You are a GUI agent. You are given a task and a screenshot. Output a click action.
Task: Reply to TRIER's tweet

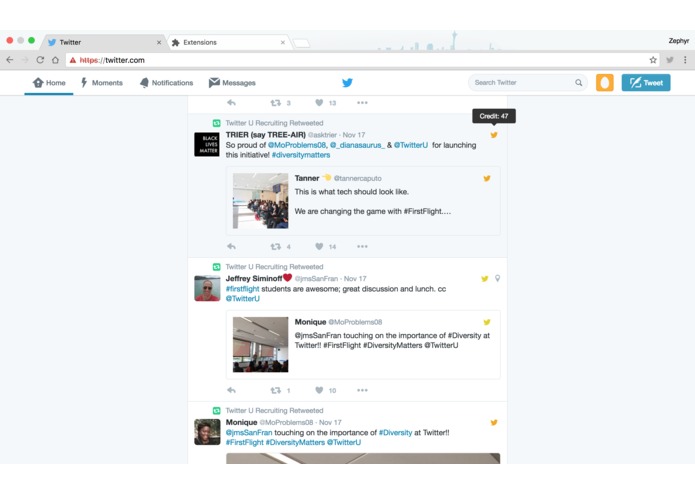point(231,246)
